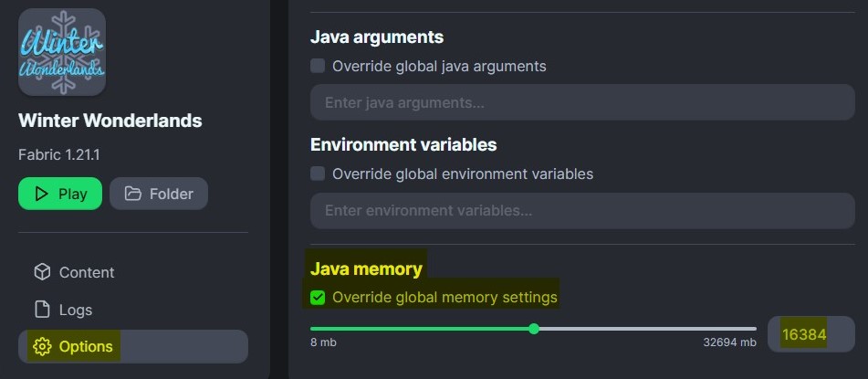
Task: Select the Options section
Action: pyautogui.click(x=133, y=347)
